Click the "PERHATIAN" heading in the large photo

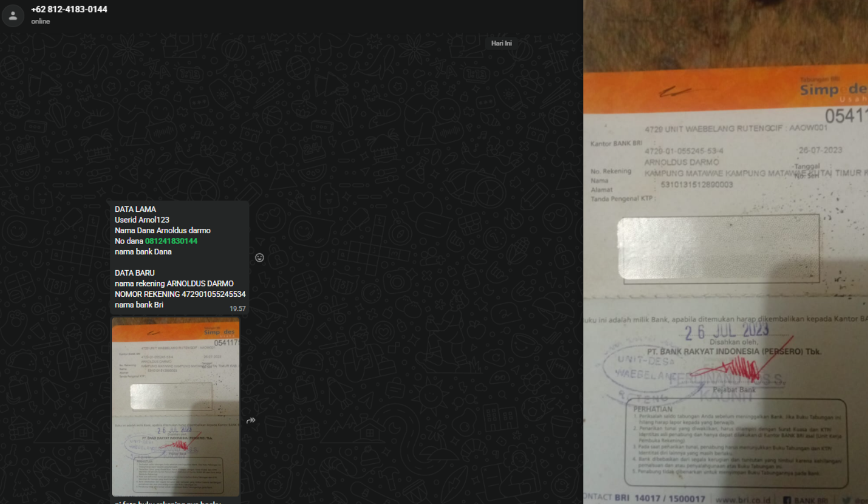pos(653,409)
